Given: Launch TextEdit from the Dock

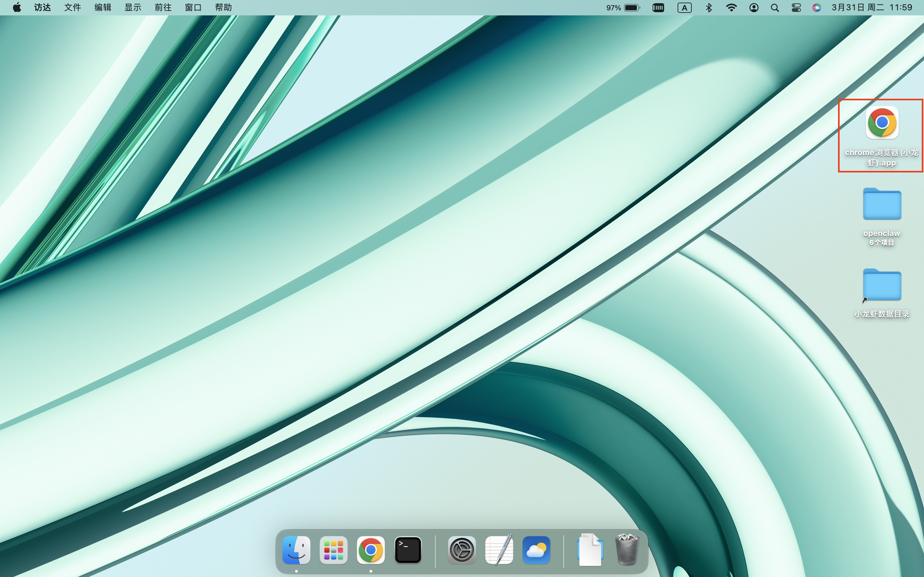Looking at the screenshot, I should [x=499, y=550].
